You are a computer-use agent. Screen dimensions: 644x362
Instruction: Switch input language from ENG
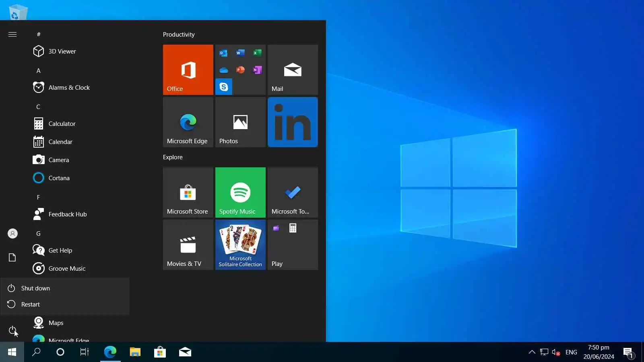click(x=571, y=352)
